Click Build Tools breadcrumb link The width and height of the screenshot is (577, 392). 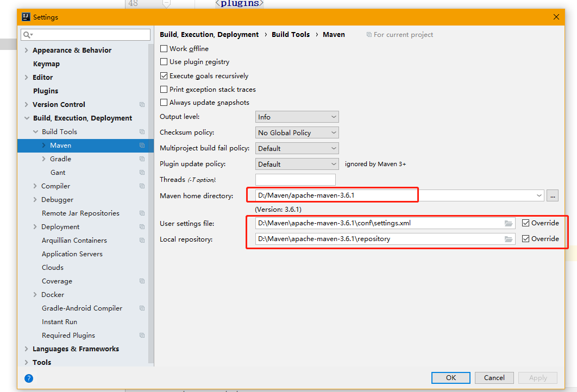291,35
